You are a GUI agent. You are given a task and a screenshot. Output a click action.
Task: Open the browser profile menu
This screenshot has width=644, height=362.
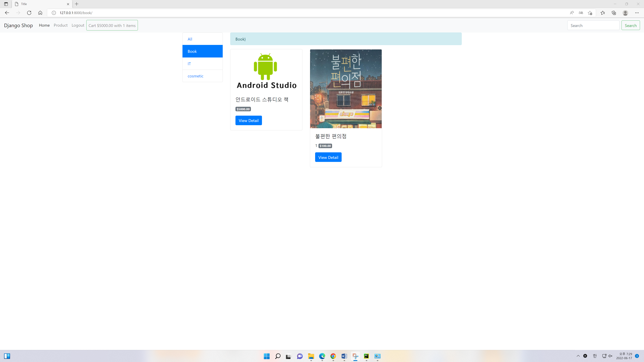point(625,13)
